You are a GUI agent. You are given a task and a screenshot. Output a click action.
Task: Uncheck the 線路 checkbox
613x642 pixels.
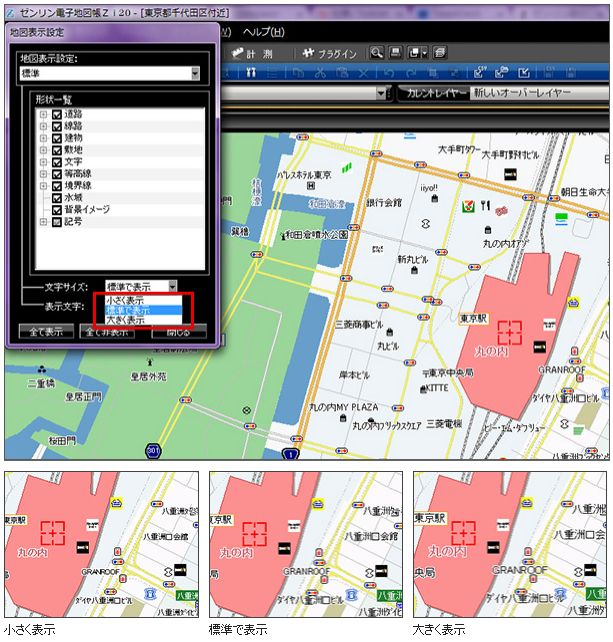coord(57,127)
